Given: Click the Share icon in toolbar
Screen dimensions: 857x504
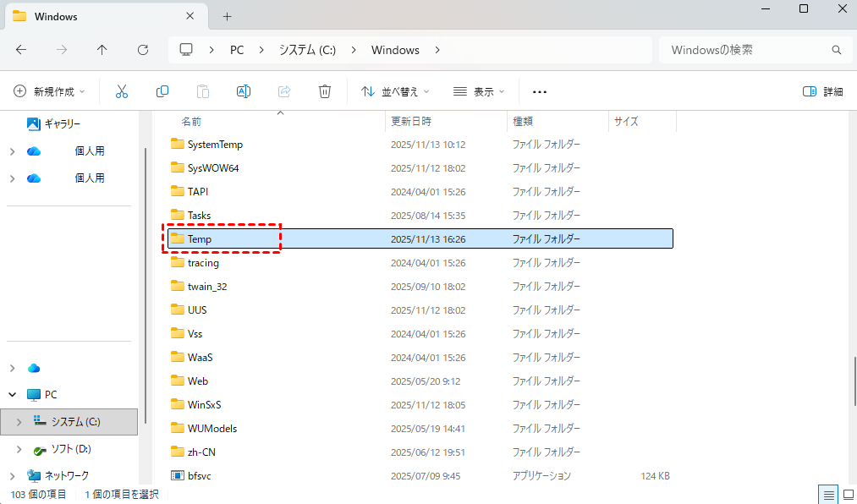Looking at the screenshot, I should point(284,91).
